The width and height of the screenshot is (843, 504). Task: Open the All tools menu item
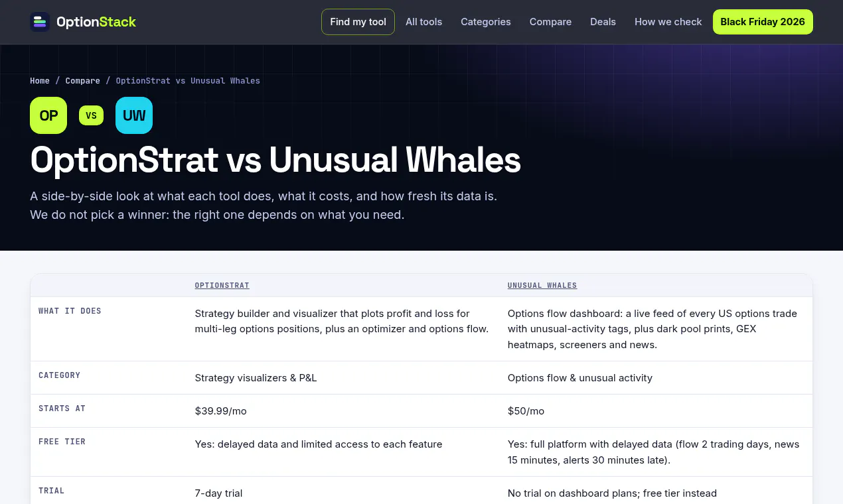[x=423, y=22]
